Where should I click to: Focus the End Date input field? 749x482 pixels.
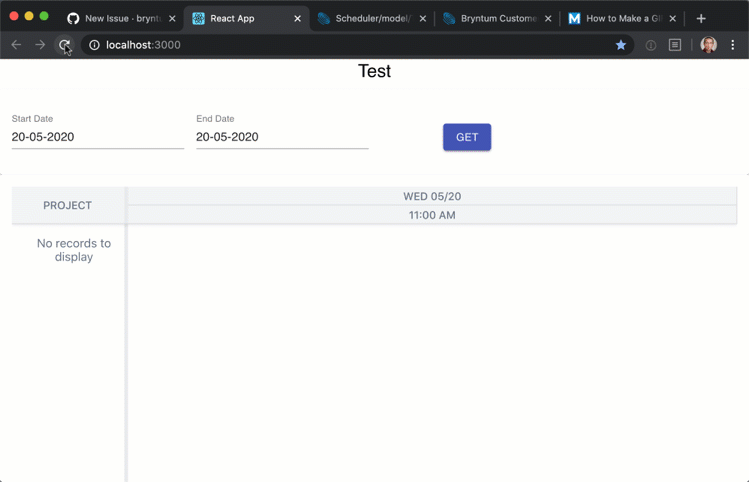(282, 137)
